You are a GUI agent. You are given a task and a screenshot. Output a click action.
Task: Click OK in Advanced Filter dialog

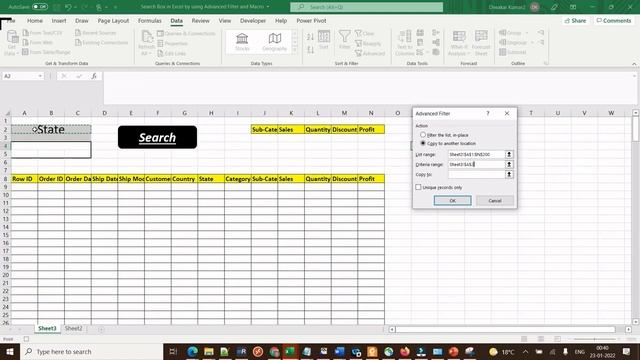452,200
